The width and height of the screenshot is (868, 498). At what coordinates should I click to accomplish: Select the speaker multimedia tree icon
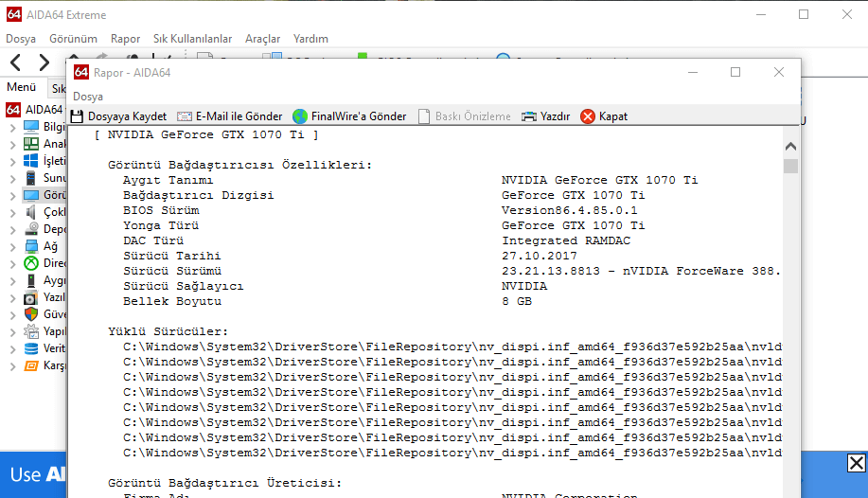tap(31, 212)
